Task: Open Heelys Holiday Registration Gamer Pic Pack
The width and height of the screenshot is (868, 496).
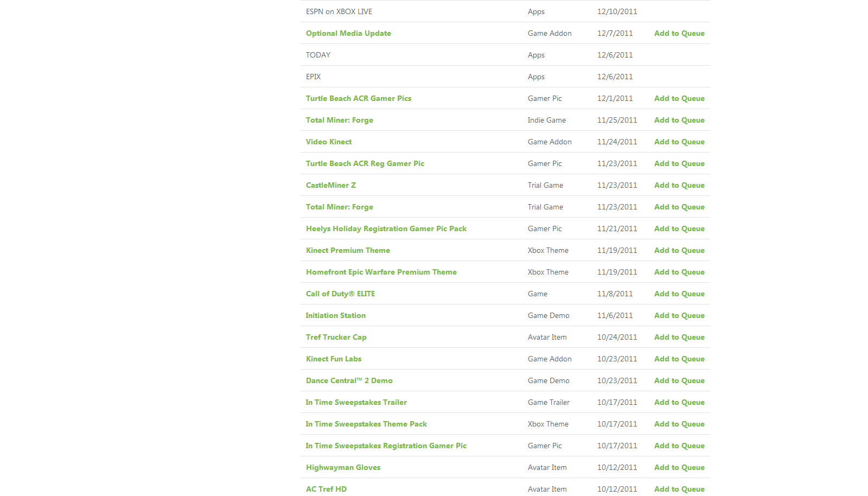Action: click(x=386, y=228)
